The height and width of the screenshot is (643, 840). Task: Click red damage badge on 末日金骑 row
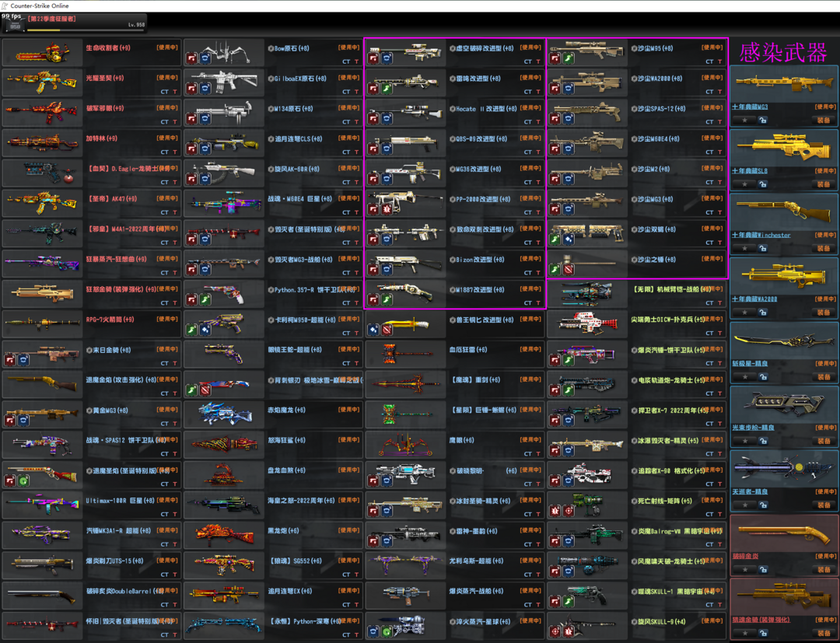(x=10, y=360)
